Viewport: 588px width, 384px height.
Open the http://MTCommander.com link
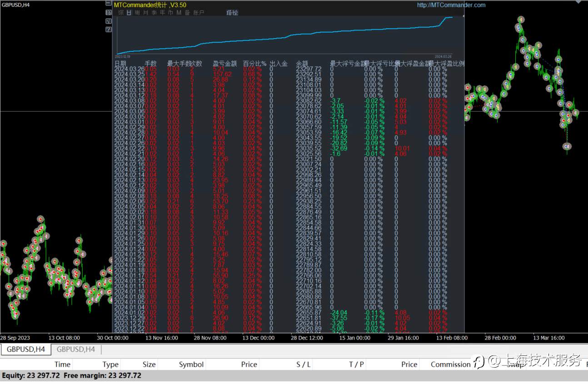(x=451, y=5)
